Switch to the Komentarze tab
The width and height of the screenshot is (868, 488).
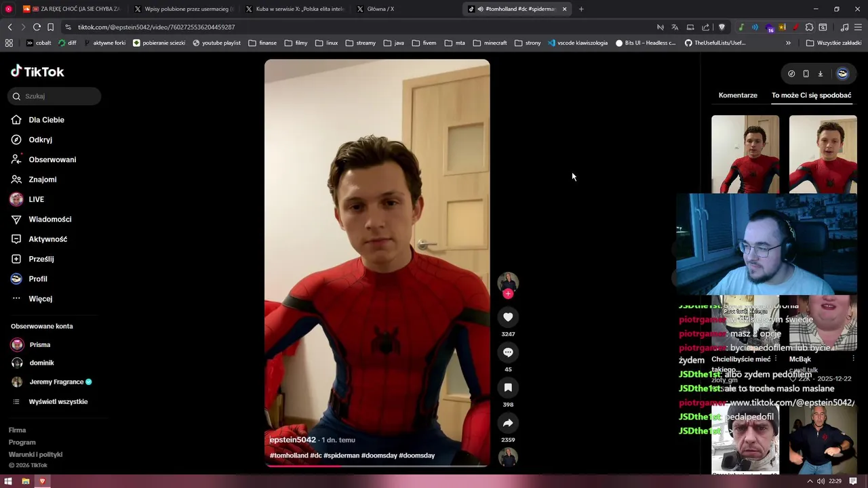738,96
